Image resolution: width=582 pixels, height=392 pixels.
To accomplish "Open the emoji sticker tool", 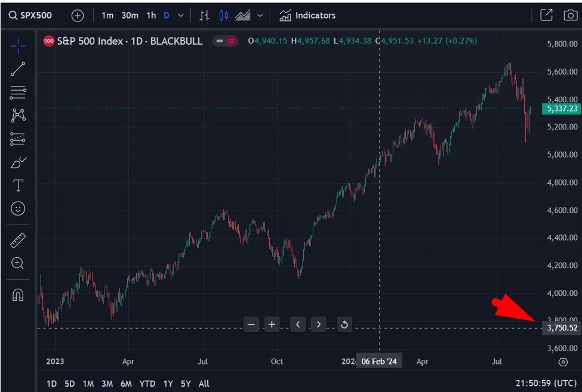I will (x=18, y=208).
